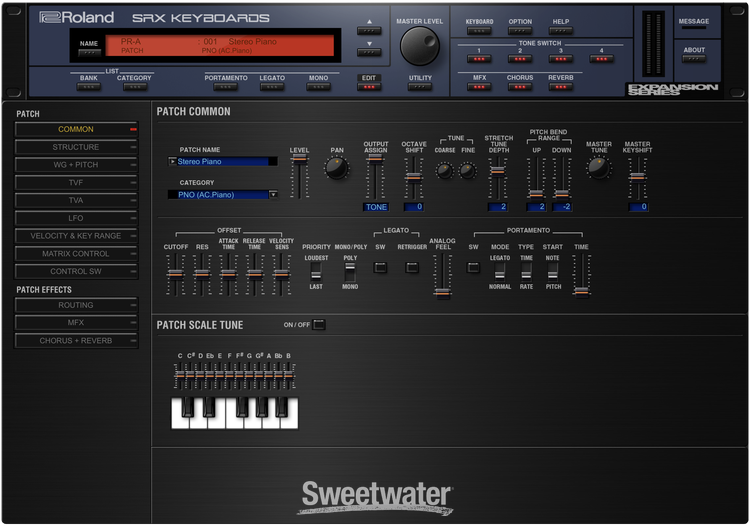Click the Octave Shift slider
This screenshot has height=526, width=750.
point(414,178)
